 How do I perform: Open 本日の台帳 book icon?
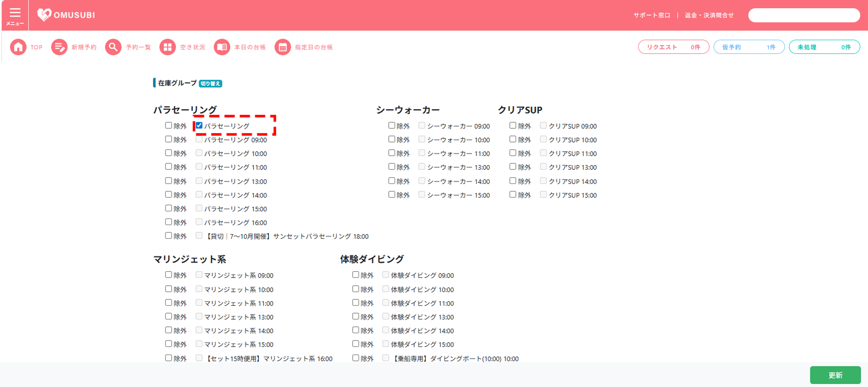coord(222,47)
